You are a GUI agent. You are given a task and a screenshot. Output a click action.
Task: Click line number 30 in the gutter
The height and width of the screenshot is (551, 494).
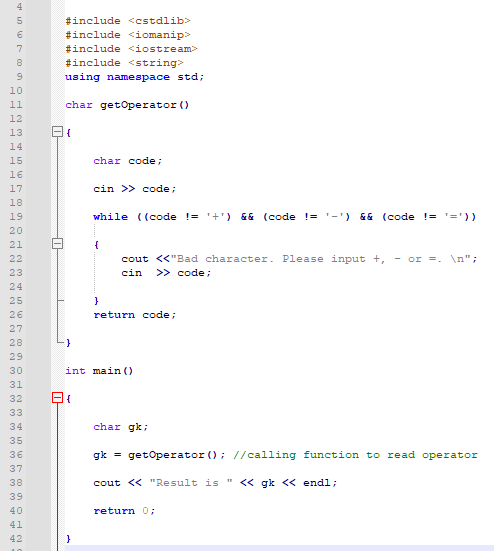16,371
